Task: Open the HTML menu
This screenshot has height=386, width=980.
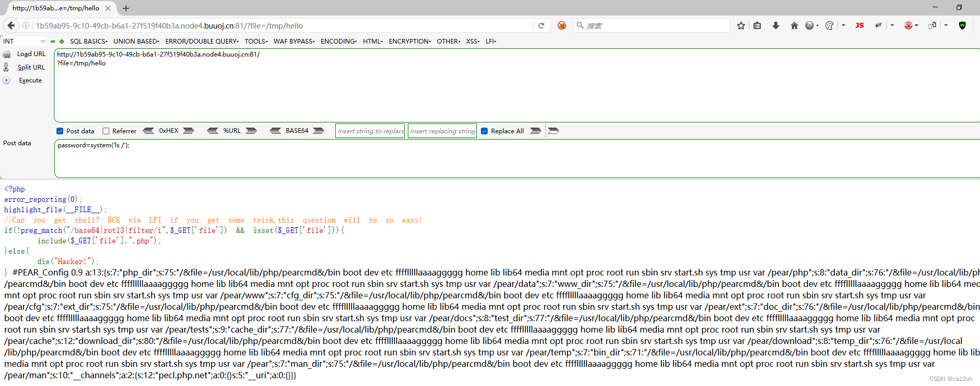Action: point(373,42)
